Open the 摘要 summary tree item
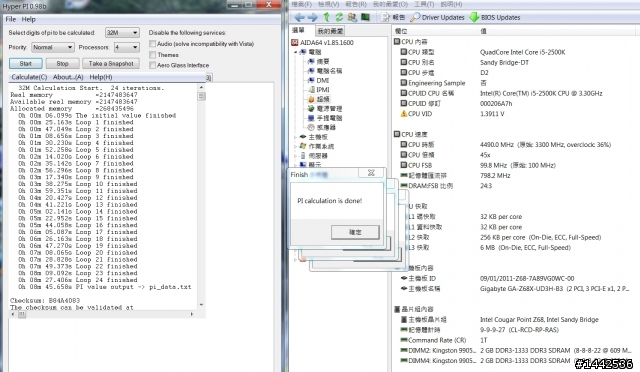The width and height of the screenshot is (640, 372). point(318,61)
